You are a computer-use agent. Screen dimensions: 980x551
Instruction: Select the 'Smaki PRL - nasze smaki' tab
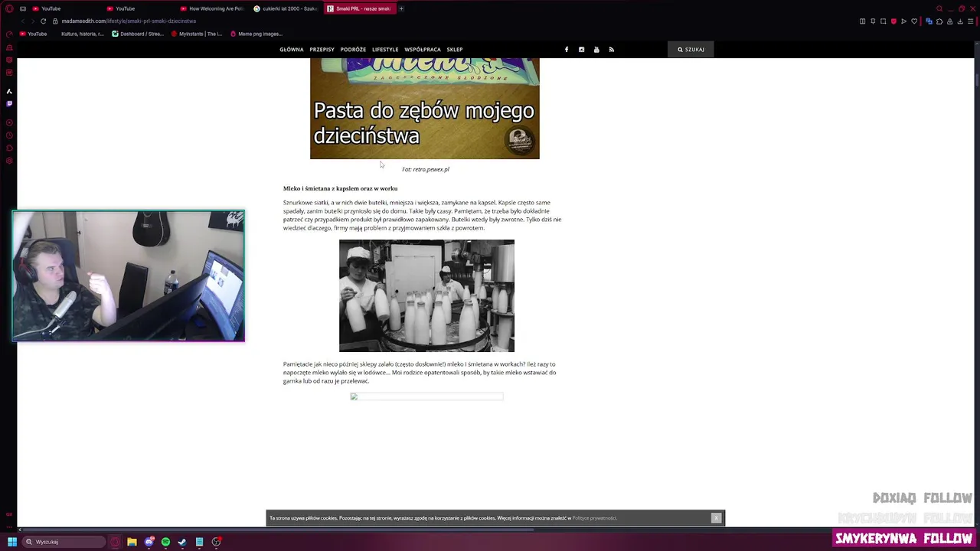359,8
